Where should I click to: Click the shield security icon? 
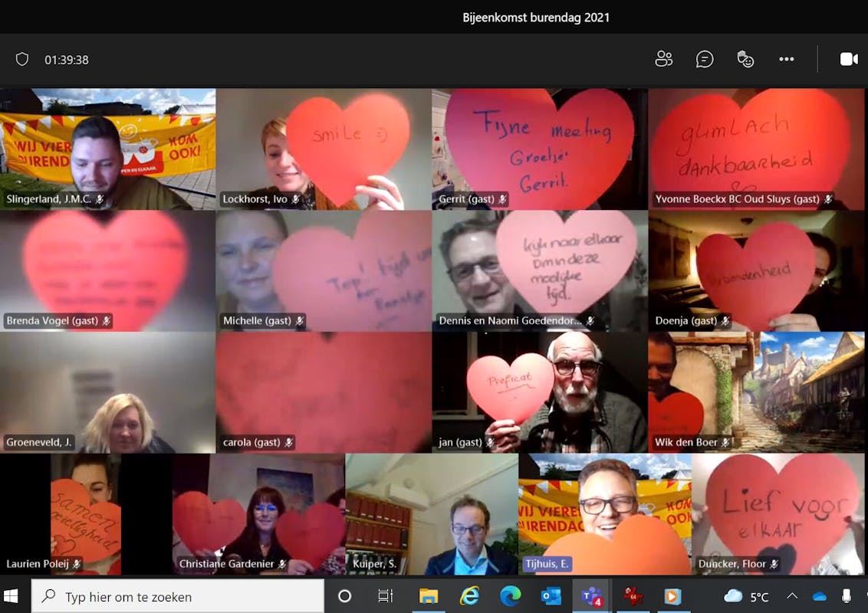tap(22, 59)
